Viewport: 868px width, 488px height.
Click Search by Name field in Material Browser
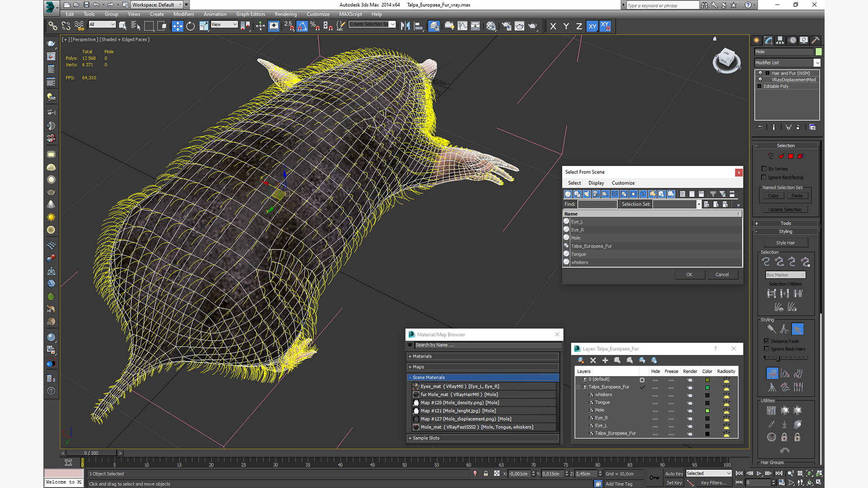pyautogui.click(x=488, y=345)
